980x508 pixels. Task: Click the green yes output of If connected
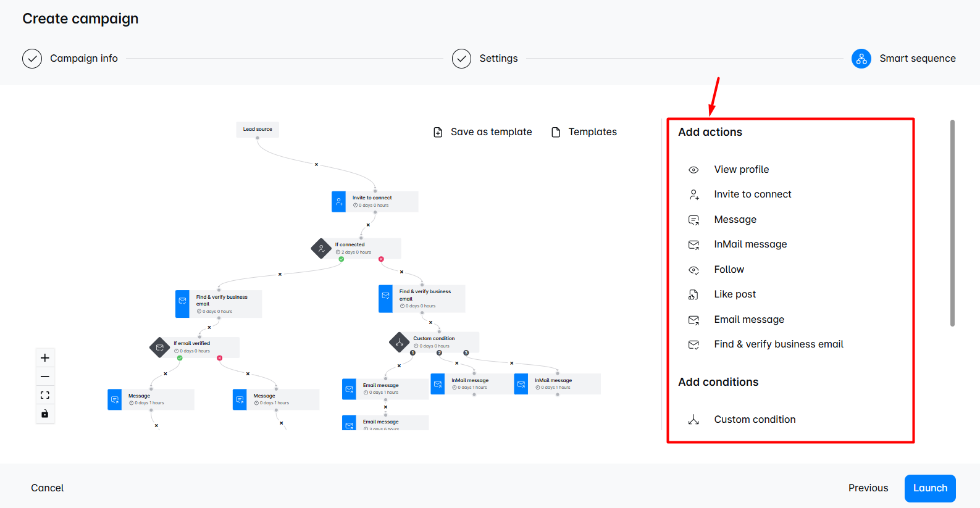(341, 259)
